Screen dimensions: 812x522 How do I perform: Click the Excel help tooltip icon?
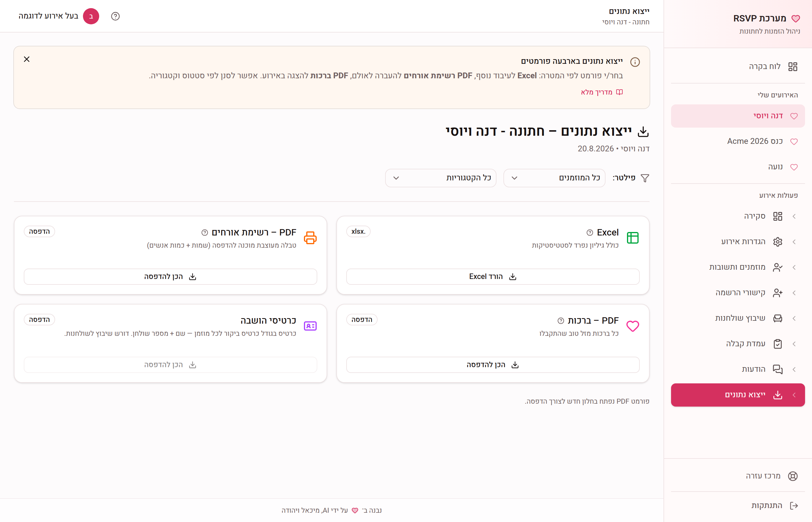tap(590, 233)
